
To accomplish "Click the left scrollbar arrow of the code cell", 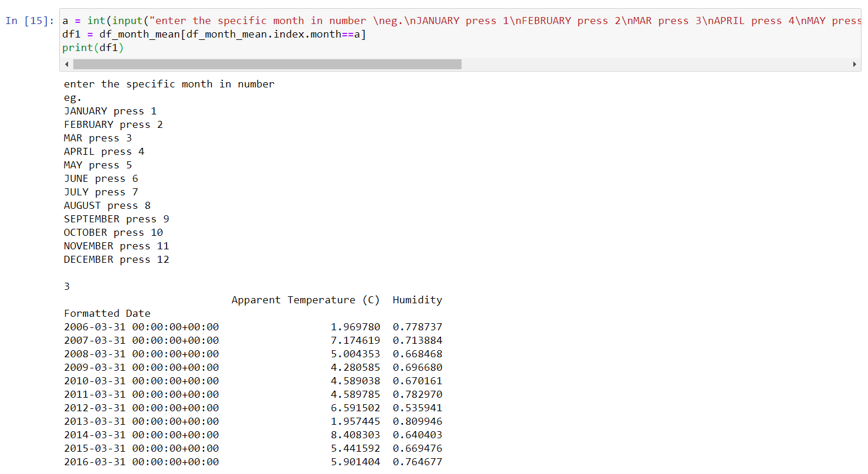I will pos(66,64).
